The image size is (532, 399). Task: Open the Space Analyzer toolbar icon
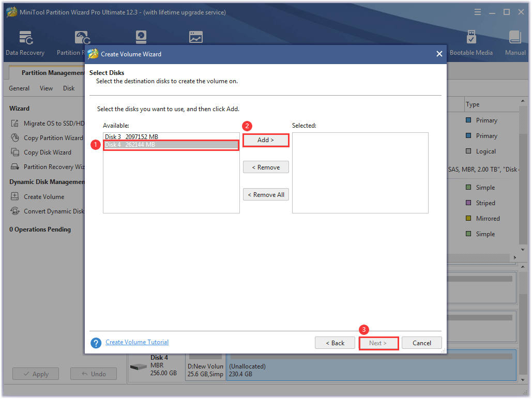tap(196, 37)
